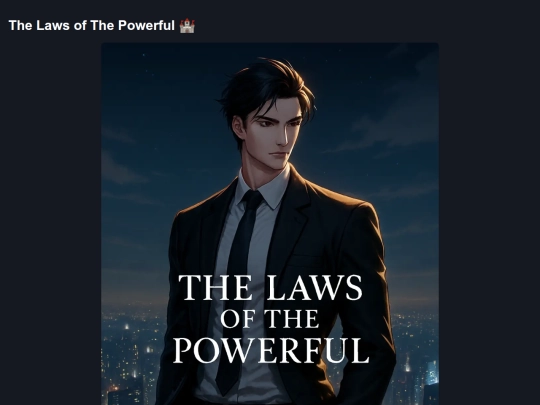Screen dimensions: 540x405
Task: Click the "POWERFUL" word on the cover
Action: pyautogui.click(x=271, y=350)
